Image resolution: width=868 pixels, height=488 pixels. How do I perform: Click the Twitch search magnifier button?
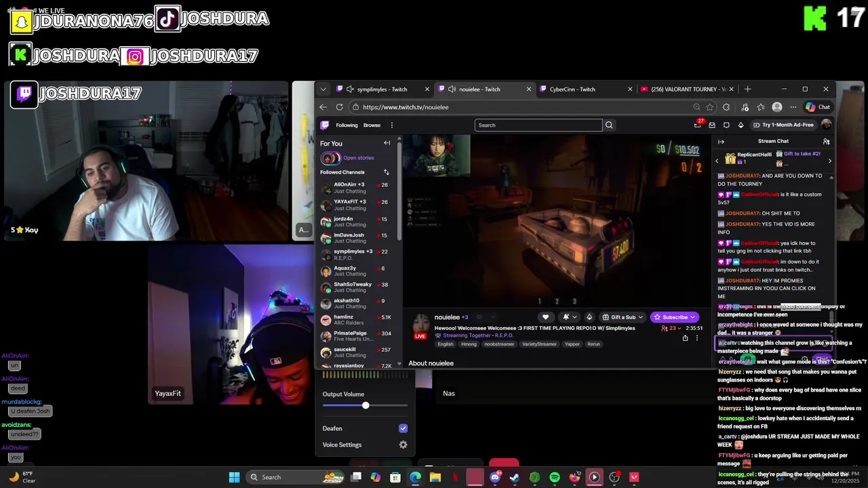[609, 125]
